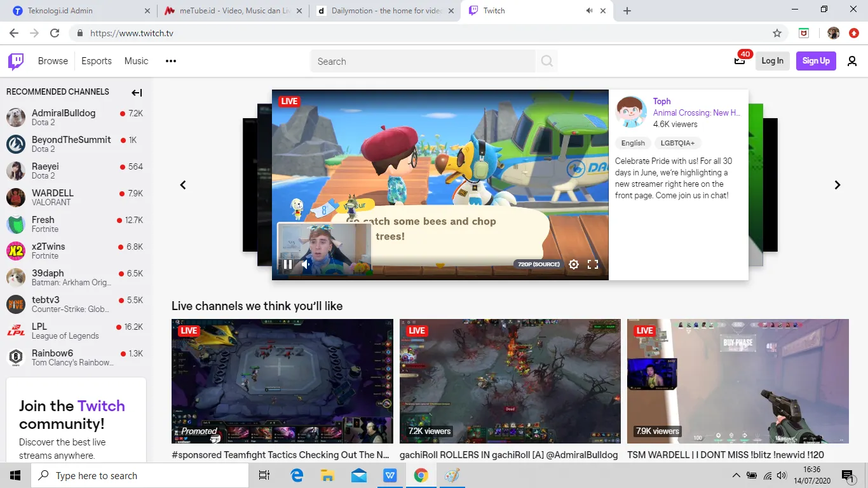Click the Log In button
The height and width of the screenshot is (488, 868).
tap(772, 61)
